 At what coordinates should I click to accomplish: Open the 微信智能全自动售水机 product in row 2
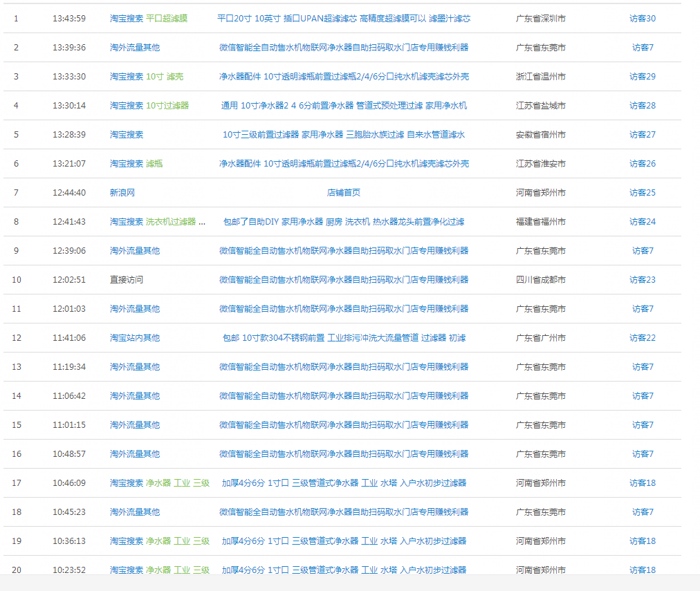pyautogui.click(x=344, y=47)
